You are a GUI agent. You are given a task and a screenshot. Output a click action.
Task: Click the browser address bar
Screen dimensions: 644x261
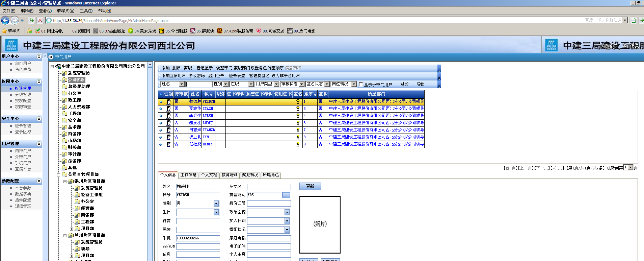tap(317, 20)
